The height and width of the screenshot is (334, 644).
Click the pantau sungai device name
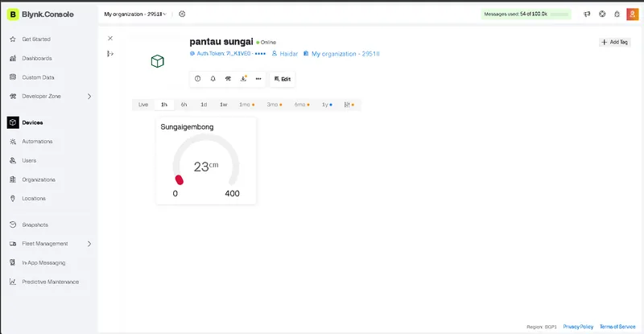click(x=221, y=42)
